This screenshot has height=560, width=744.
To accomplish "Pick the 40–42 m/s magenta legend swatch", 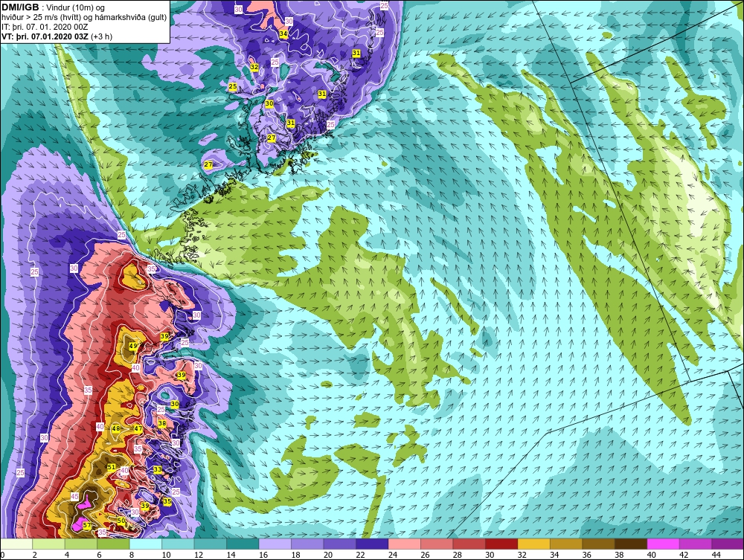I will [x=664, y=544].
